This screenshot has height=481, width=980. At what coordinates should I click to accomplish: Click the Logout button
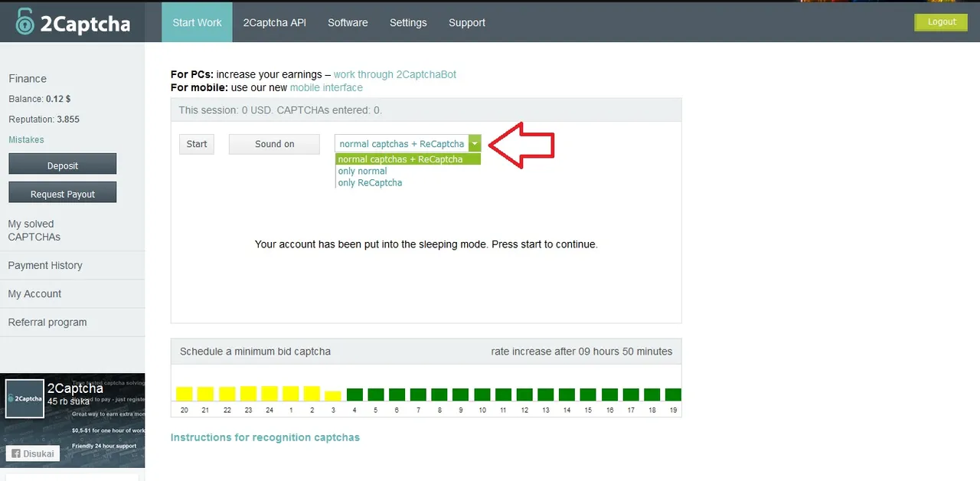click(x=941, y=22)
